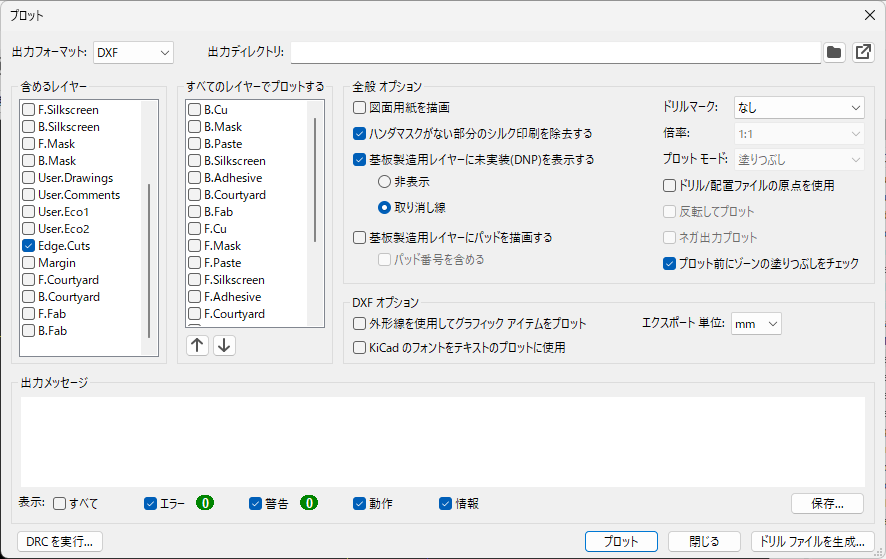Click the ドリルファイルを生成 button
This screenshot has width=886, height=559.
coord(811,541)
